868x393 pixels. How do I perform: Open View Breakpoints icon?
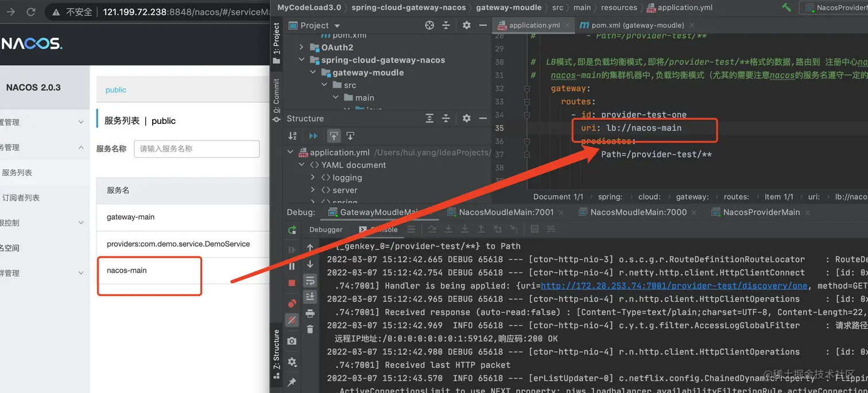tap(292, 303)
